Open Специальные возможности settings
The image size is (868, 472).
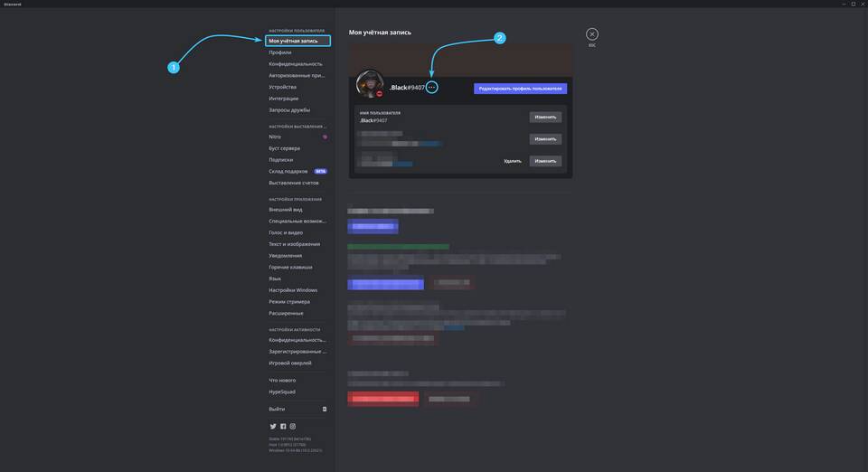click(x=297, y=222)
